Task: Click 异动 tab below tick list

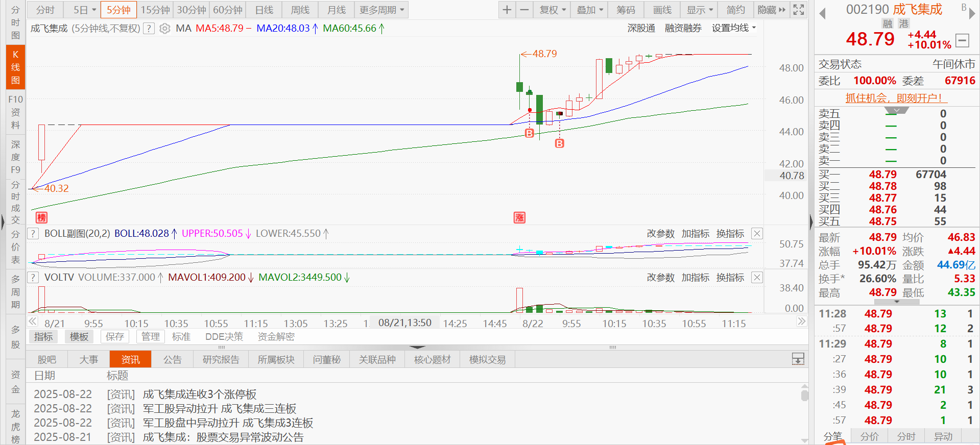Action: click(943, 436)
